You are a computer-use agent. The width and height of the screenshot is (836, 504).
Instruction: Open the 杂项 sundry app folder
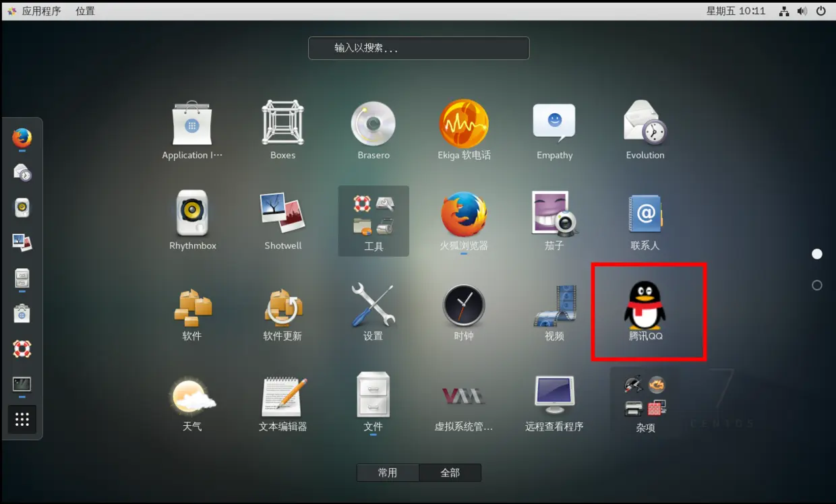(x=645, y=402)
